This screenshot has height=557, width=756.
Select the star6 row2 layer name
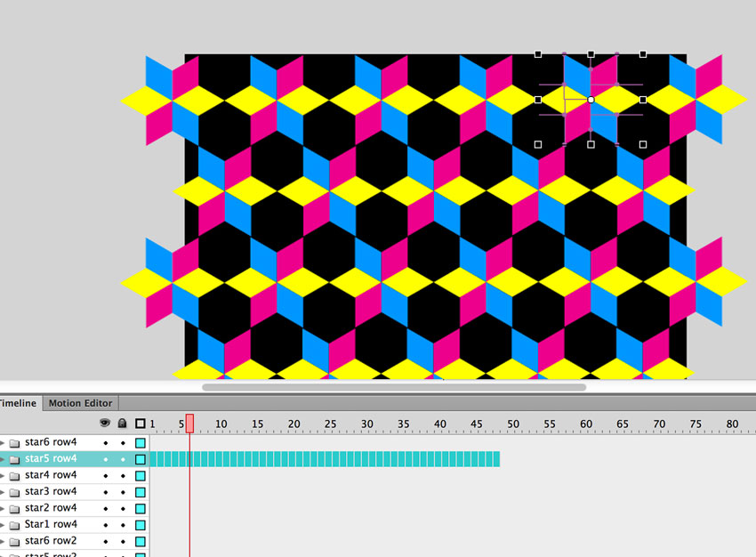[x=51, y=541]
